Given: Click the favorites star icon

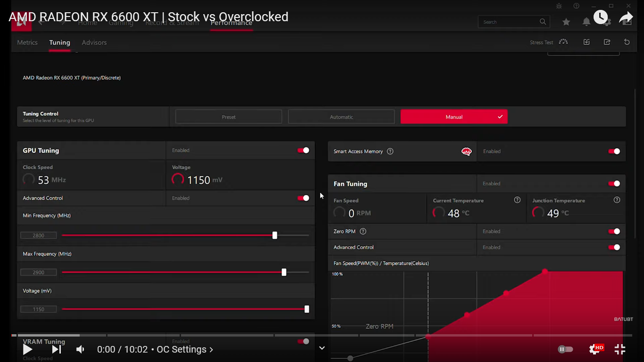Looking at the screenshot, I should click(x=566, y=22).
